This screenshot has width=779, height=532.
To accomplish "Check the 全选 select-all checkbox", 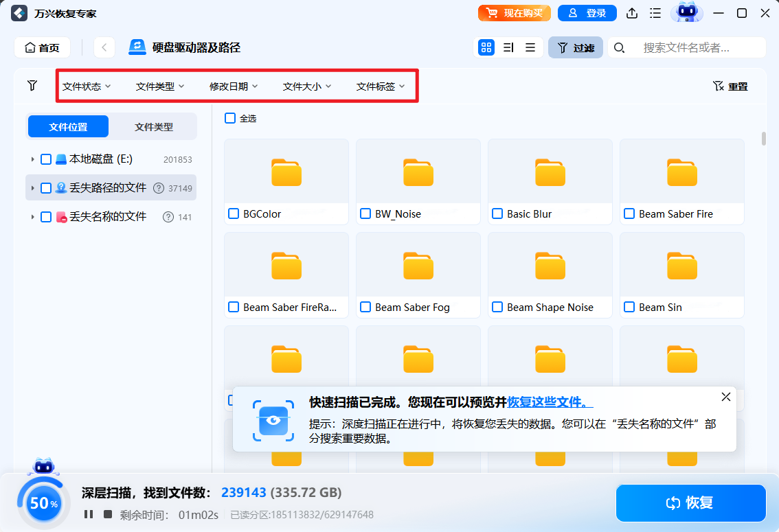I will pos(229,118).
